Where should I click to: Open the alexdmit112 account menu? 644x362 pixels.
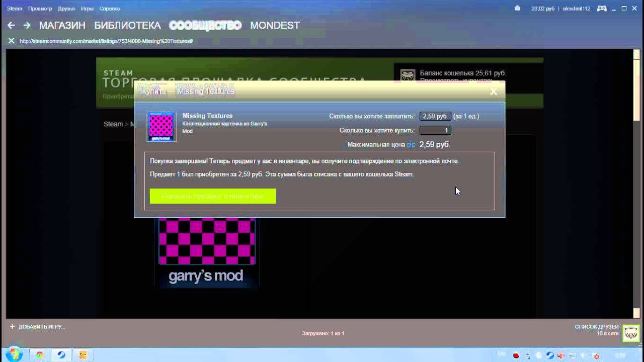pyautogui.click(x=577, y=9)
